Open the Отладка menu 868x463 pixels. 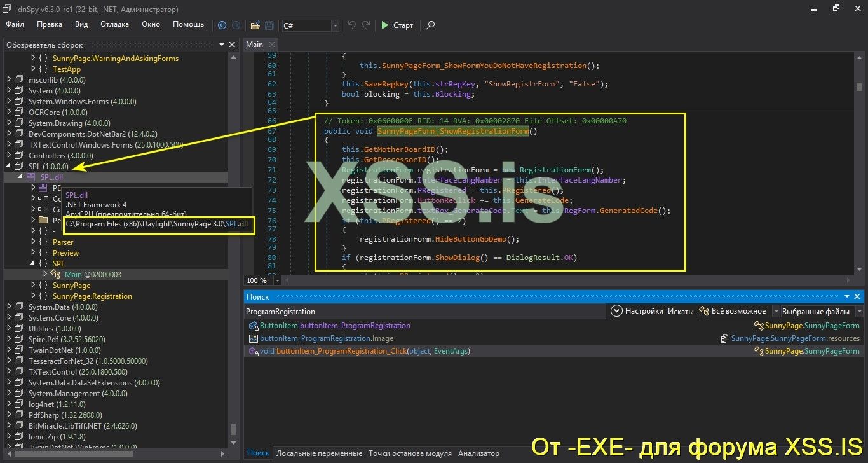pyautogui.click(x=114, y=24)
